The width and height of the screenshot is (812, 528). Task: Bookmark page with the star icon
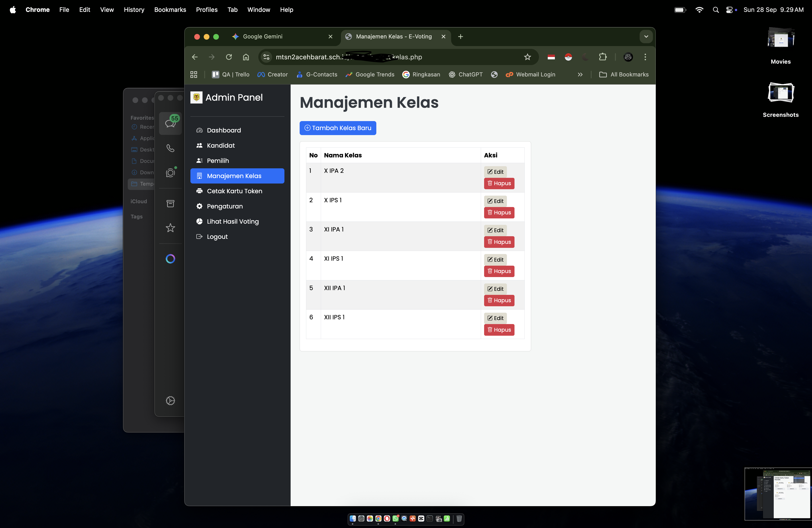pos(528,57)
